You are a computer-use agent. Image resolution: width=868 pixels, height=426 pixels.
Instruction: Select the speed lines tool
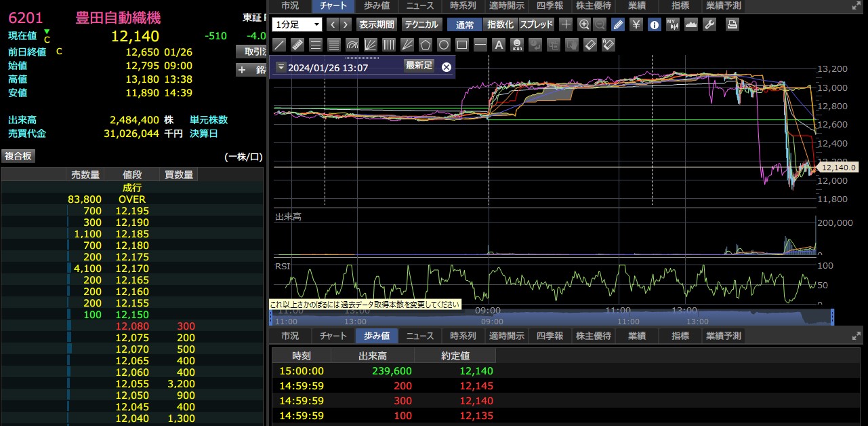coord(407,45)
